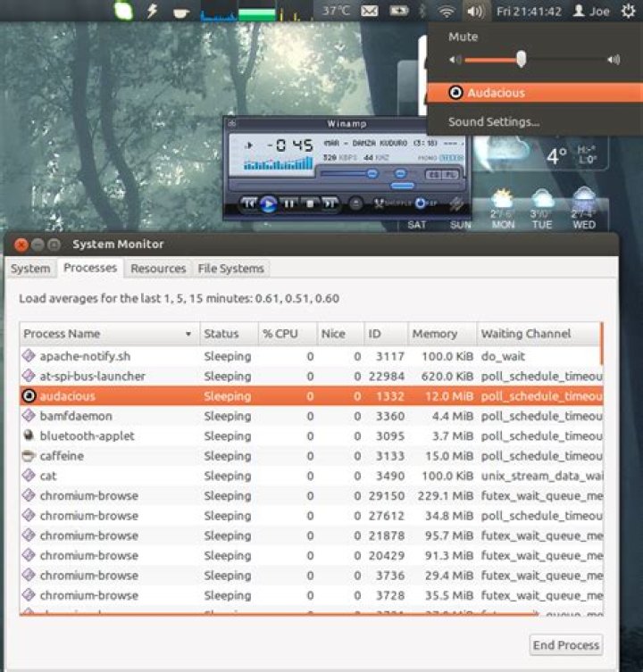Click the Winamp balance slider knob
The width and height of the screenshot is (643, 672).
tap(400, 173)
